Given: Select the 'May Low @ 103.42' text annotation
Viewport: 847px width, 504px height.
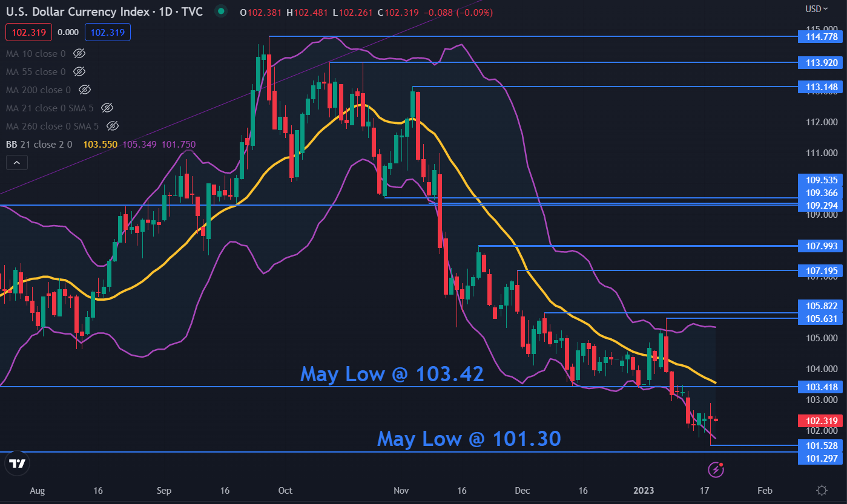Looking at the screenshot, I should pos(392,374).
